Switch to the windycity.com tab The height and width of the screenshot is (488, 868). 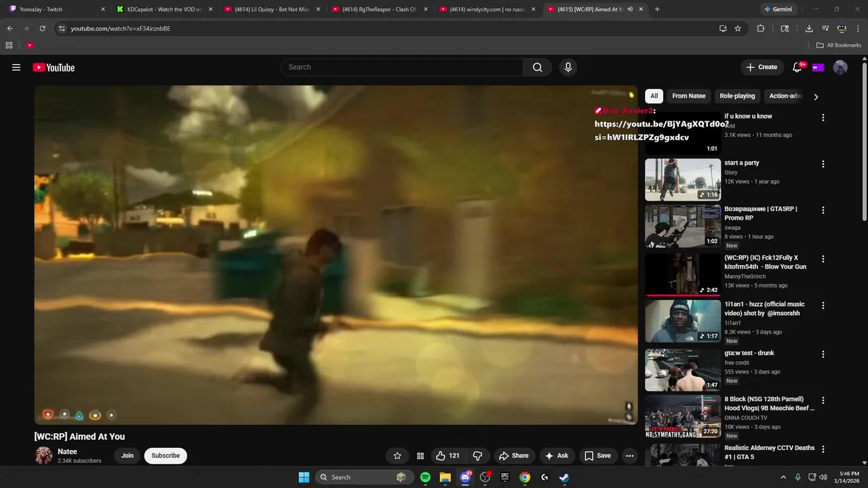(488, 9)
